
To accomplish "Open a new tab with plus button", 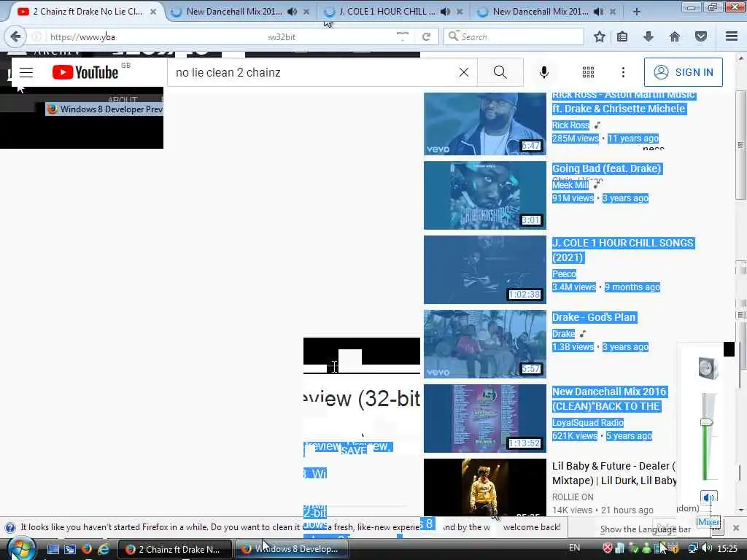I will point(636,12).
